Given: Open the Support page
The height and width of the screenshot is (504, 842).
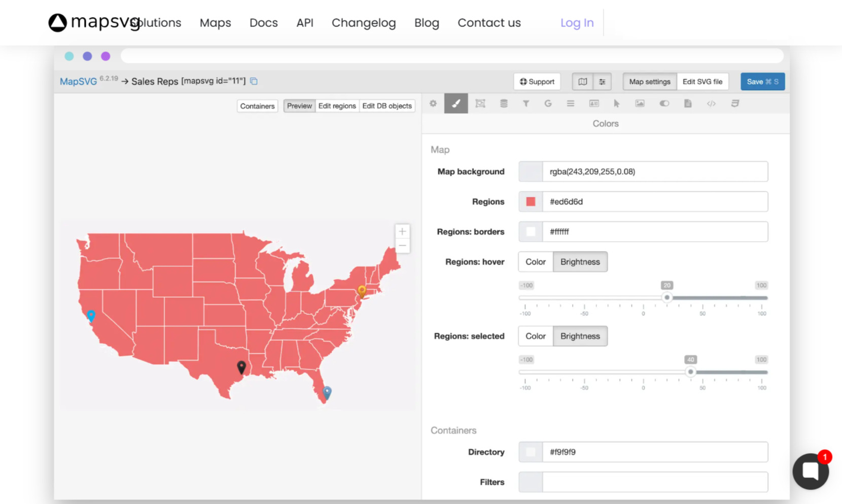Looking at the screenshot, I should (x=537, y=81).
